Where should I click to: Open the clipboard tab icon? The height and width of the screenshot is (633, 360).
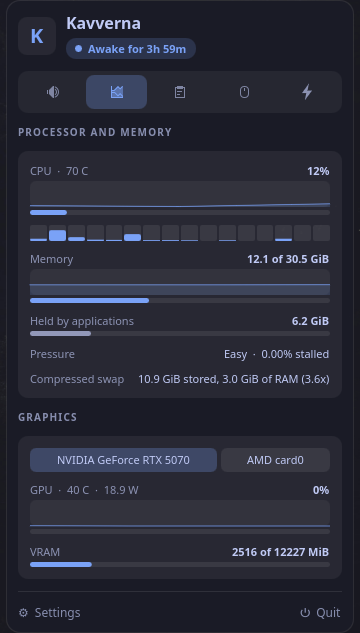(180, 92)
